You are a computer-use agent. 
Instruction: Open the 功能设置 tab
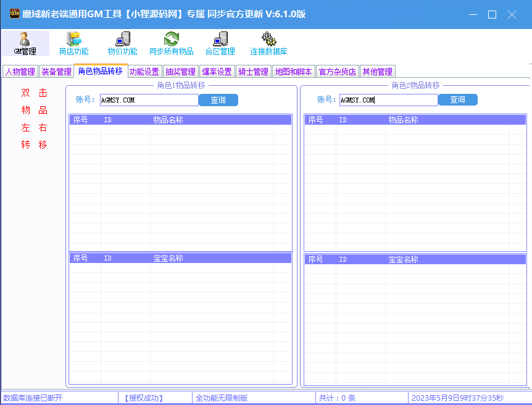[144, 72]
